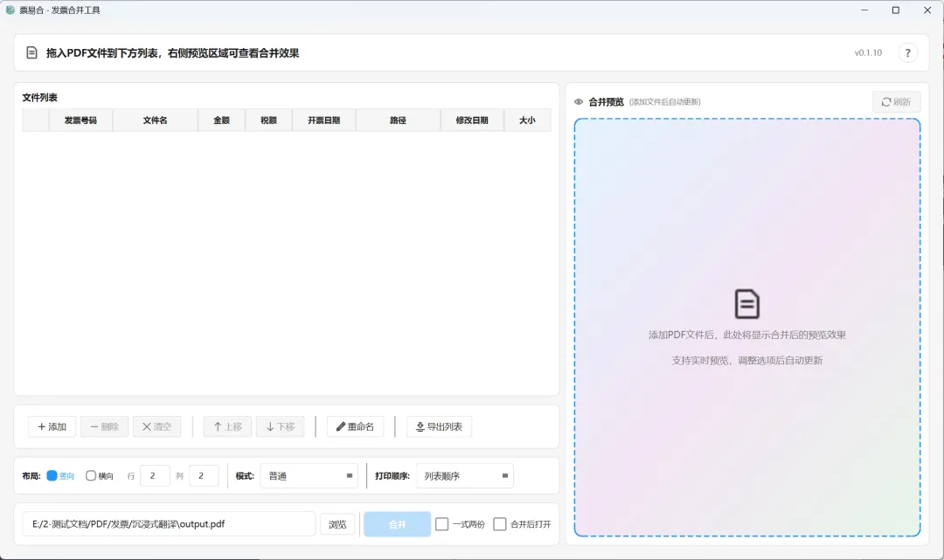Click the 行 rows number field
944x560 pixels.
[x=155, y=476]
